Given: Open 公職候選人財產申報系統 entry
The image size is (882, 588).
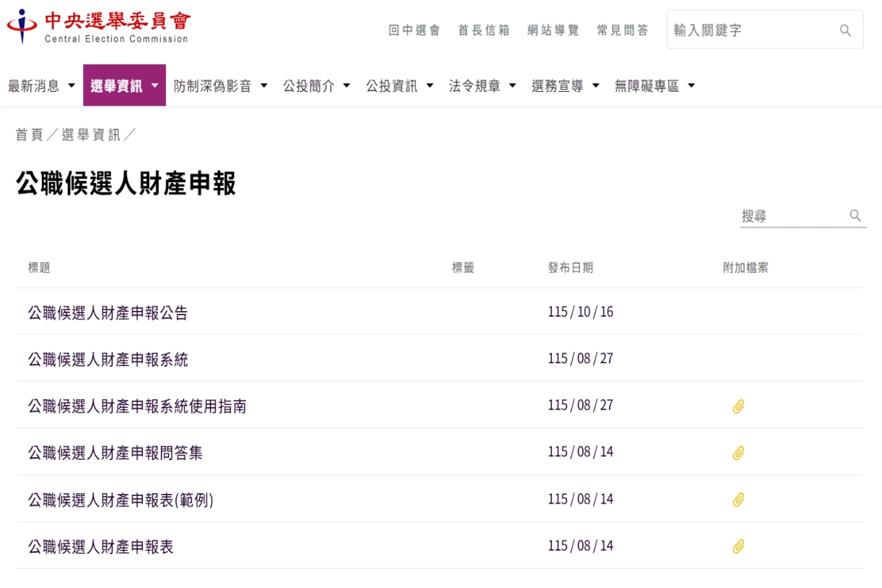Looking at the screenshot, I should (x=108, y=359).
